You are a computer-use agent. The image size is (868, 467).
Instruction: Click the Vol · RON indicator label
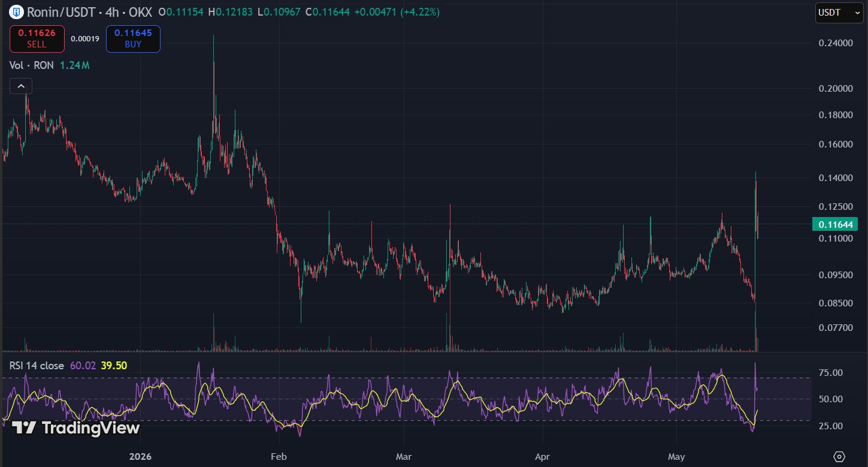[31, 65]
